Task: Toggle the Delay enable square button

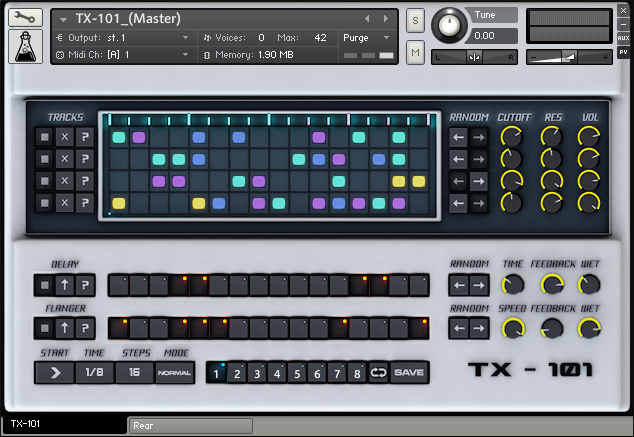Action: (x=44, y=285)
